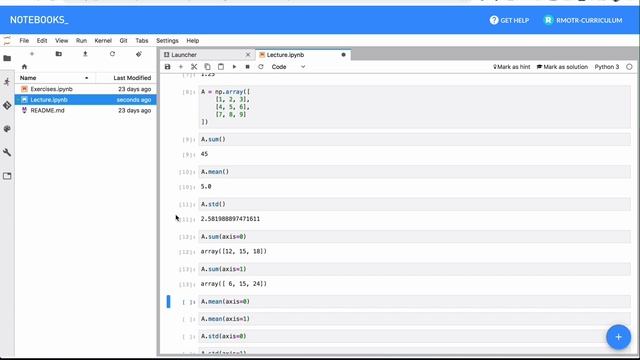
Task: Create a new folder in file browser
Action: [x=58, y=54]
